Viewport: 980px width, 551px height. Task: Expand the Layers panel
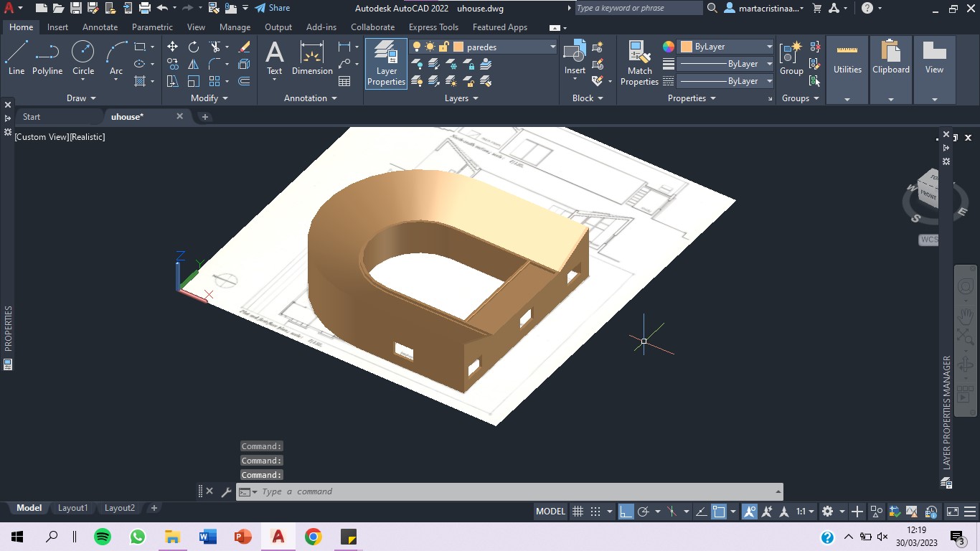[461, 98]
